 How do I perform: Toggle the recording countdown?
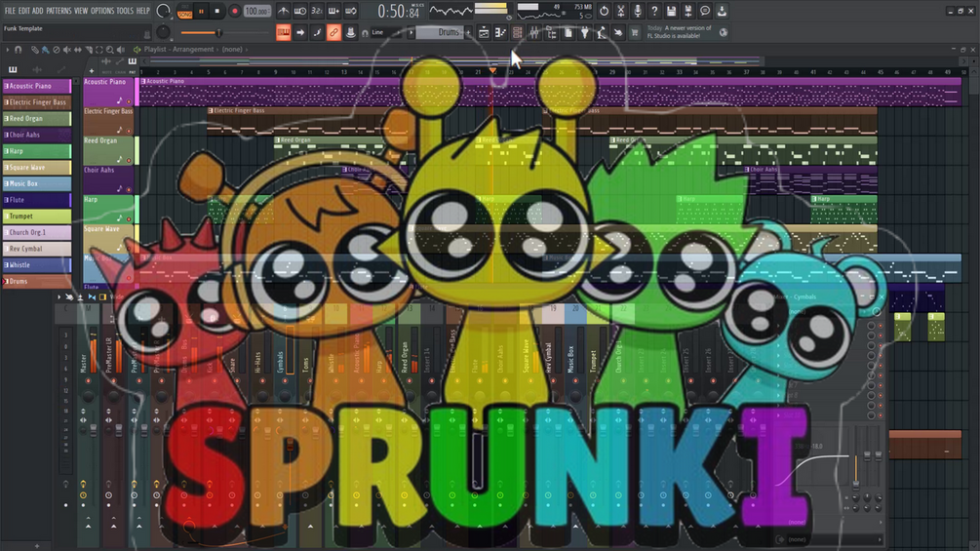317,12
